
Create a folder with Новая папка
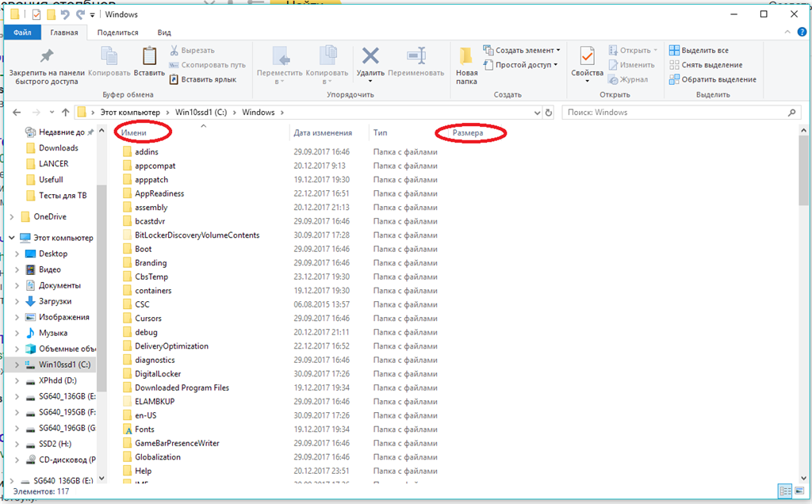466,65
